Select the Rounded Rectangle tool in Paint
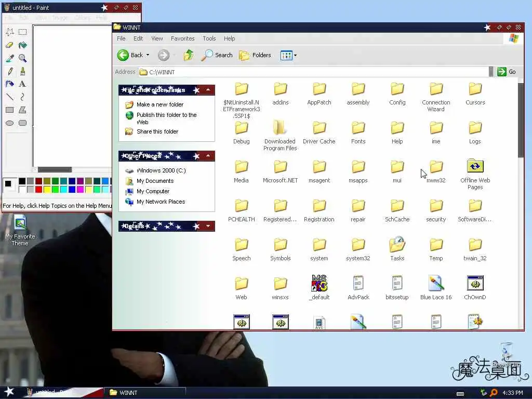This screenshot has width=532, height=399. [23, 123]
